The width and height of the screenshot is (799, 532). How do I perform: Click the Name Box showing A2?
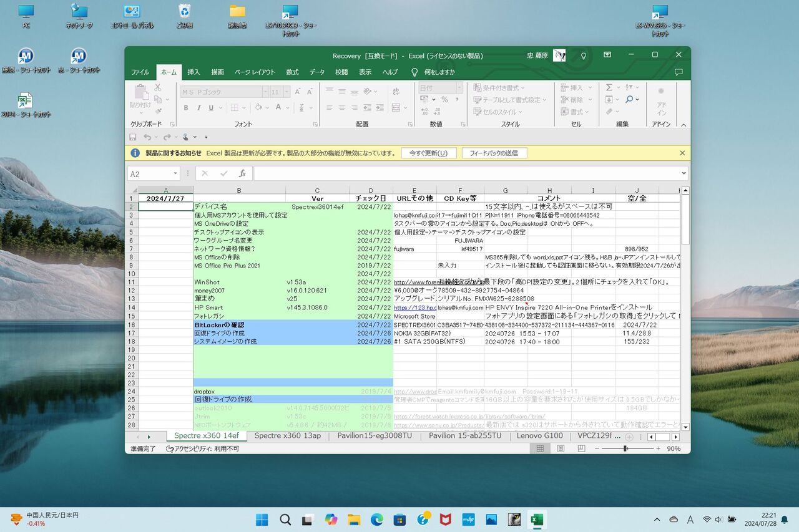[x=153, y=174]
